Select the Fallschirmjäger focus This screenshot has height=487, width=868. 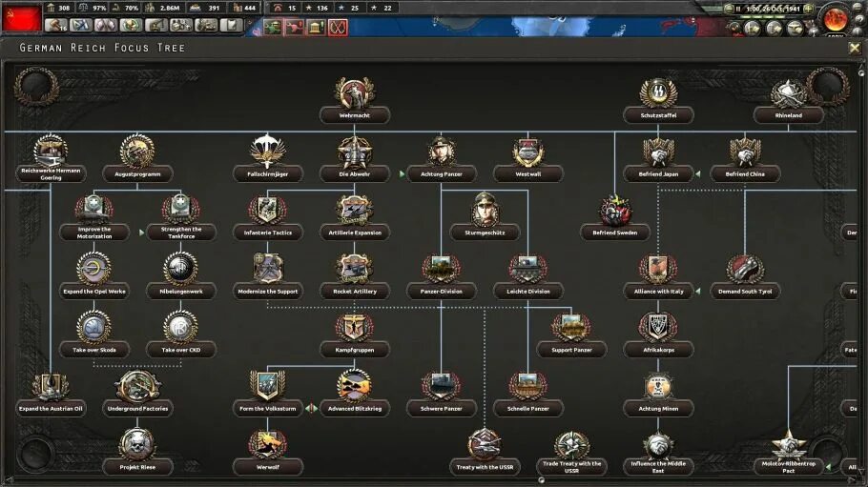point(268,159)
